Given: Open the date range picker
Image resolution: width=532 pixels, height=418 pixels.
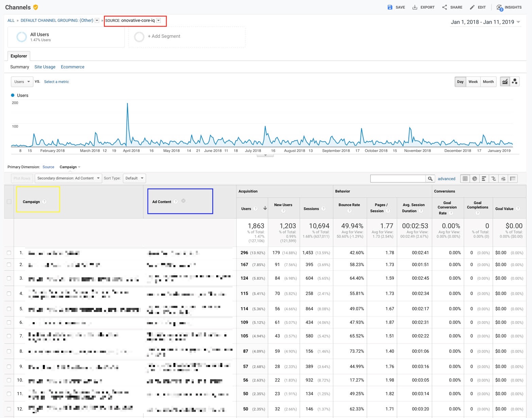Looking at the screenshot, I should point(485,22).
